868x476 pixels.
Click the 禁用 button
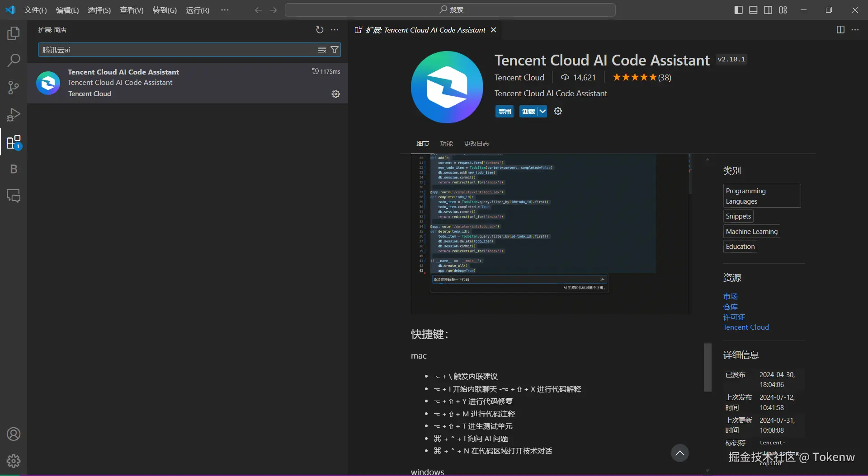(x=505, y=112)
